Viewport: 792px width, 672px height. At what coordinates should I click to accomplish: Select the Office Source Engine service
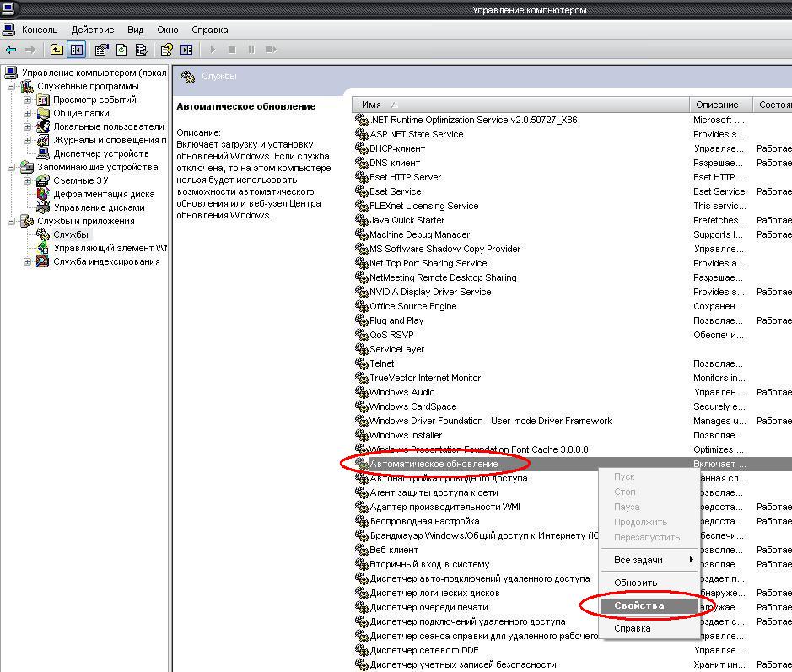click(x=412, y=306)
